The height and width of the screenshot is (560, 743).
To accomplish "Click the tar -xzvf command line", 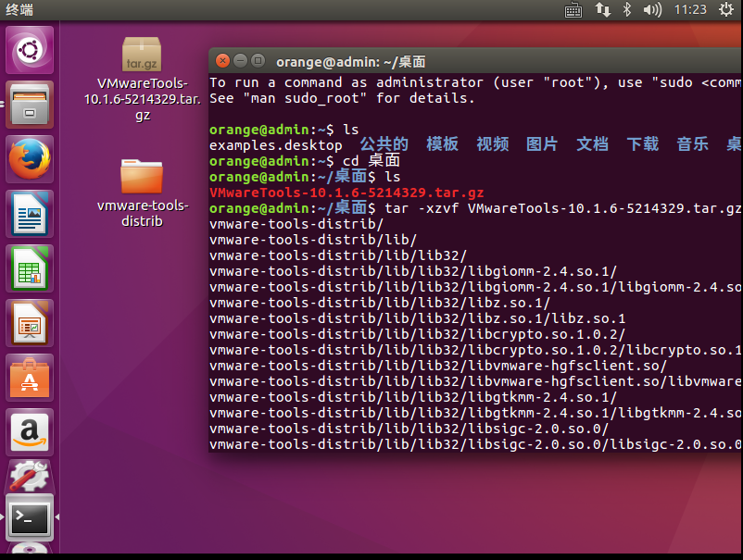I will tap(475, 208).
